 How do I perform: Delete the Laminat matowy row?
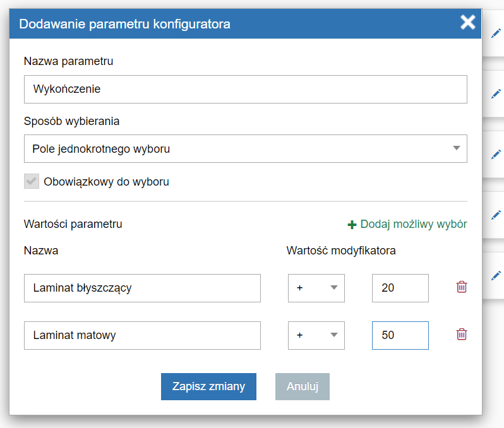[x=462, y=334]
